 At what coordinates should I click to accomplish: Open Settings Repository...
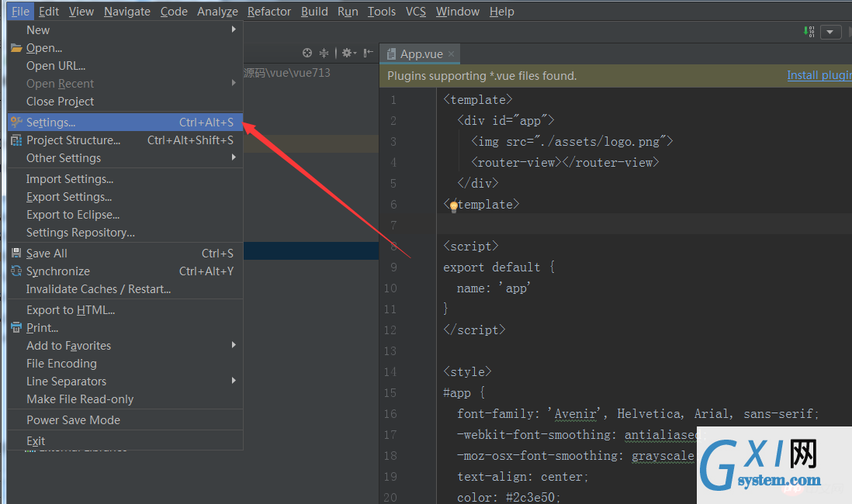coord(126,233)
